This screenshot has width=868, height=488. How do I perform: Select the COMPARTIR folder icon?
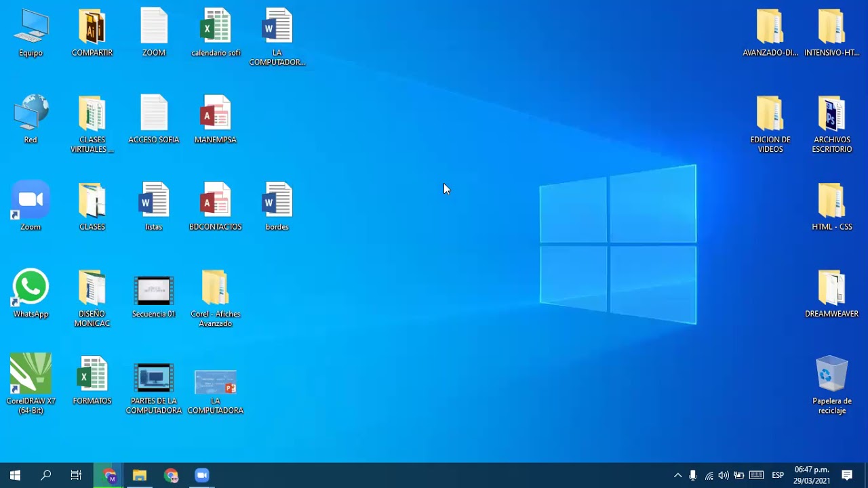[x=92, y=33]
